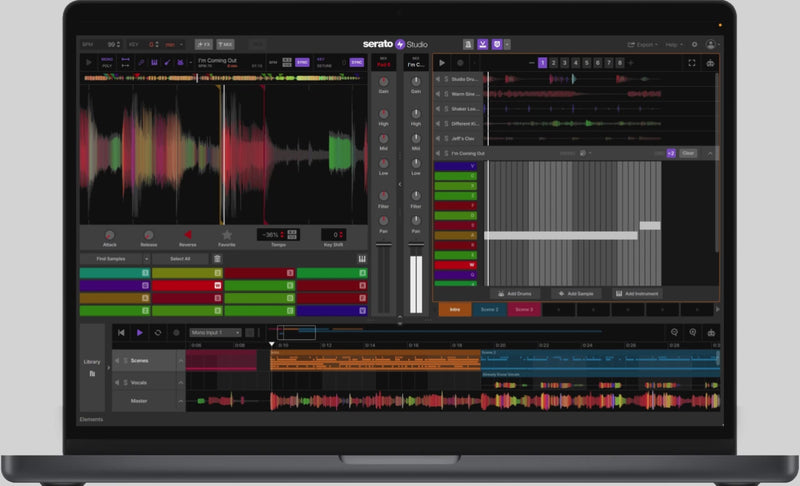
Task: Click the Add Drums button
Action: coord(518,294)
